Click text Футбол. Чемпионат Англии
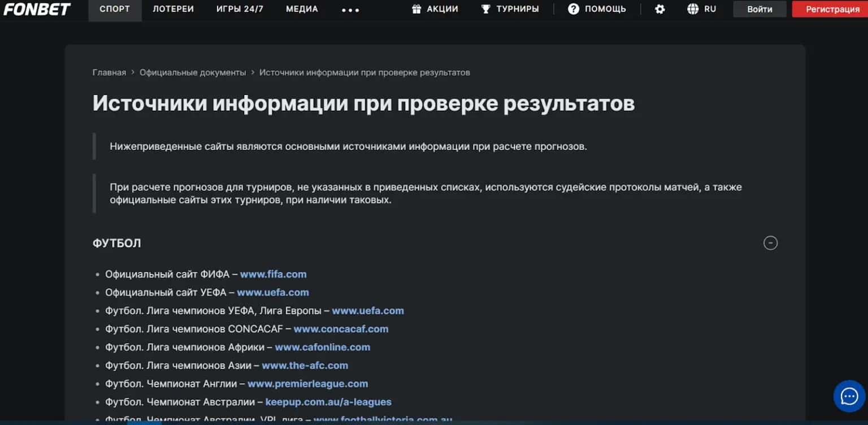The height and width of the screenshot is (425, 868). coord(171,383)
